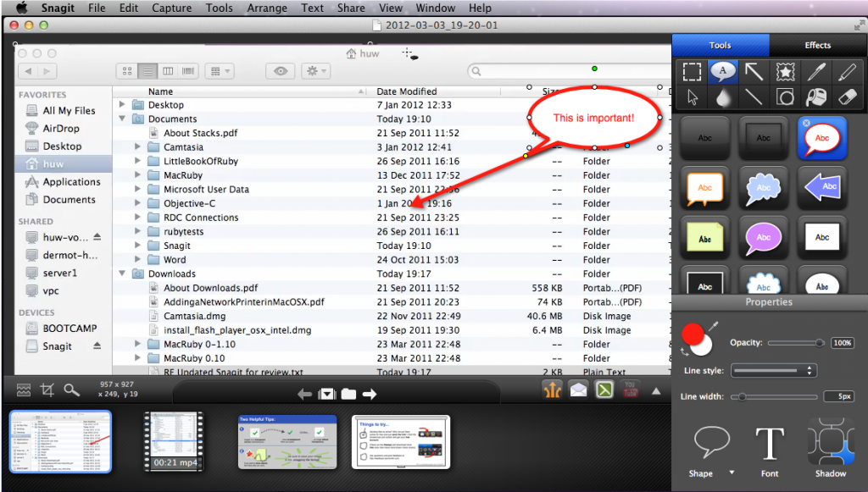The width and height of the screenshot is (868, 492).
Task: Select the Arrow tool
Action: [x=754, y=71]
